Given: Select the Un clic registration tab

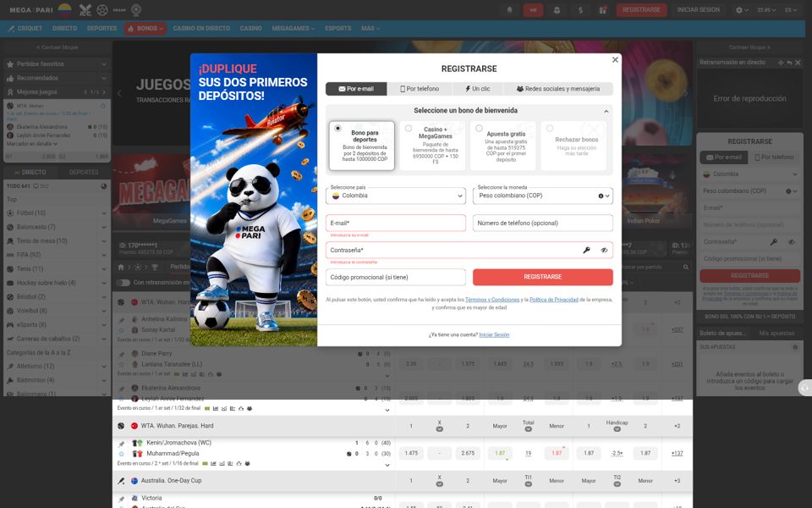Looking at the screenshot, I should coord(477,89).
